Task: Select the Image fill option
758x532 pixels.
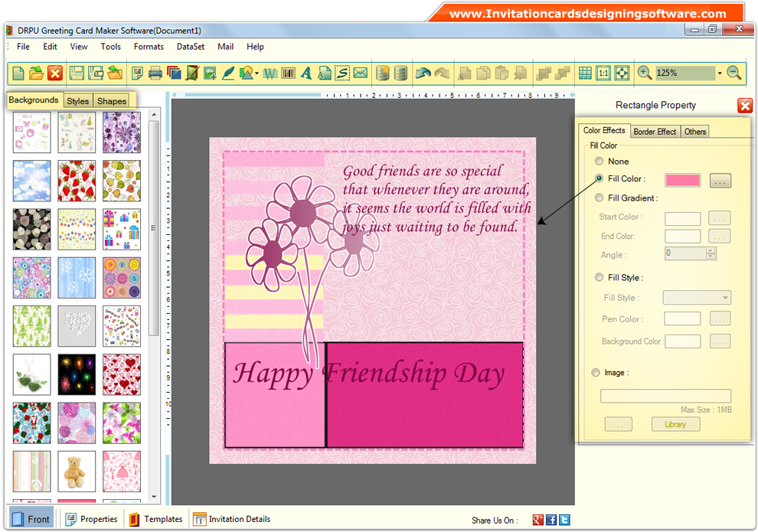Action: pos(596,373)
